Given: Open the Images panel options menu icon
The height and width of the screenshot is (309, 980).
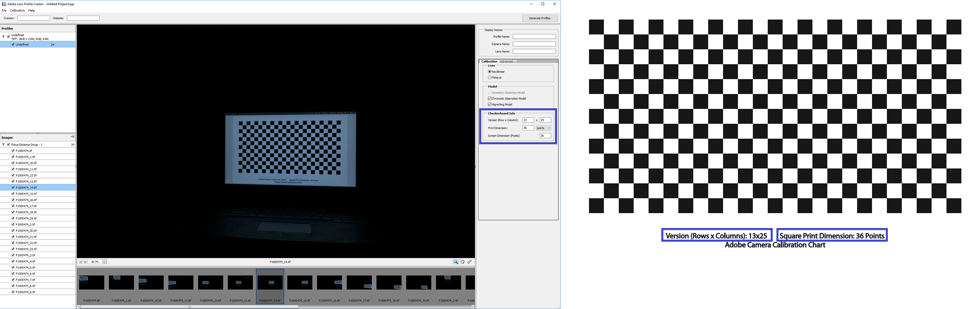Looking at the screenshot, I should tap(72, 137).
